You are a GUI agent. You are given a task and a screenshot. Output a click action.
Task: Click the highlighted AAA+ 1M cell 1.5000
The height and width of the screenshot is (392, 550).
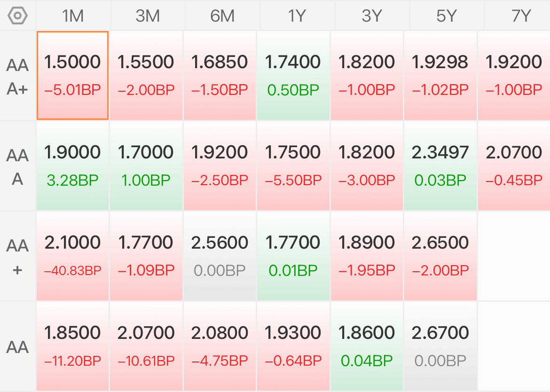click(72, 75)
